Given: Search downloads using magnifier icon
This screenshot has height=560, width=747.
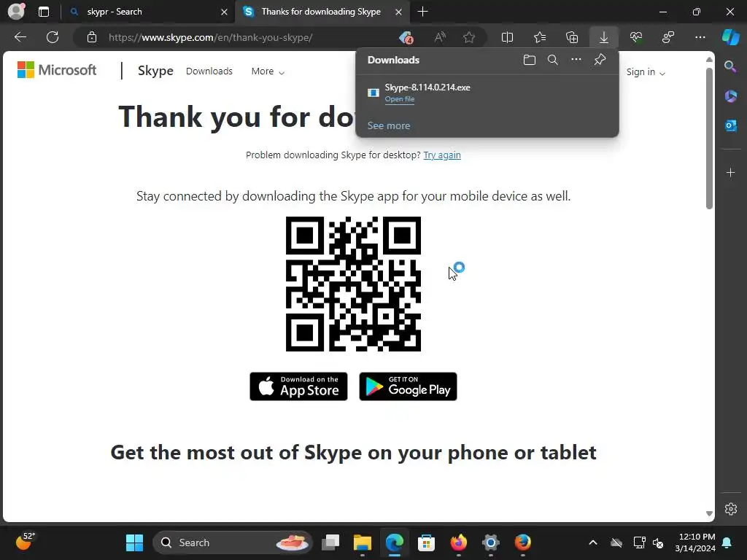Looking at the screenshot, I should coord(553,60).
